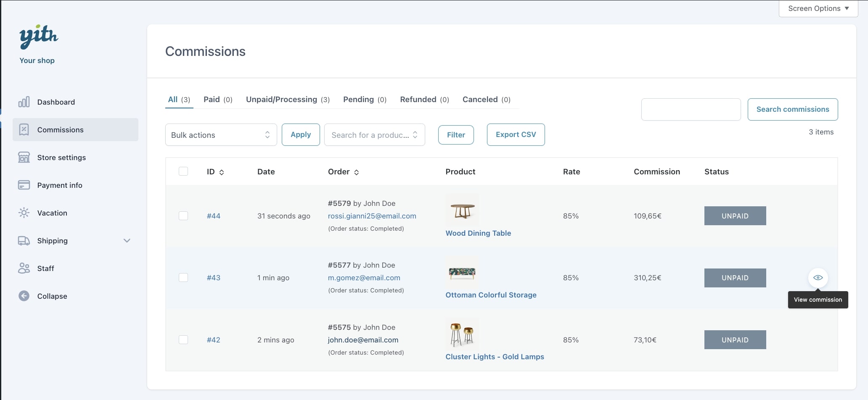
Task: Click the Staff people icon
Action: pos(24,268)
